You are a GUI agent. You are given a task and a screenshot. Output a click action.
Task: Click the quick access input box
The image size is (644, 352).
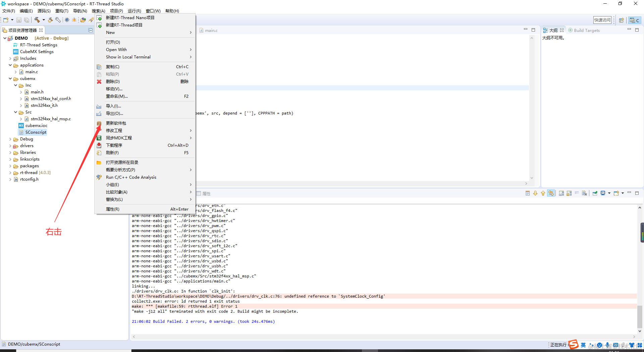tap(602, 20)
